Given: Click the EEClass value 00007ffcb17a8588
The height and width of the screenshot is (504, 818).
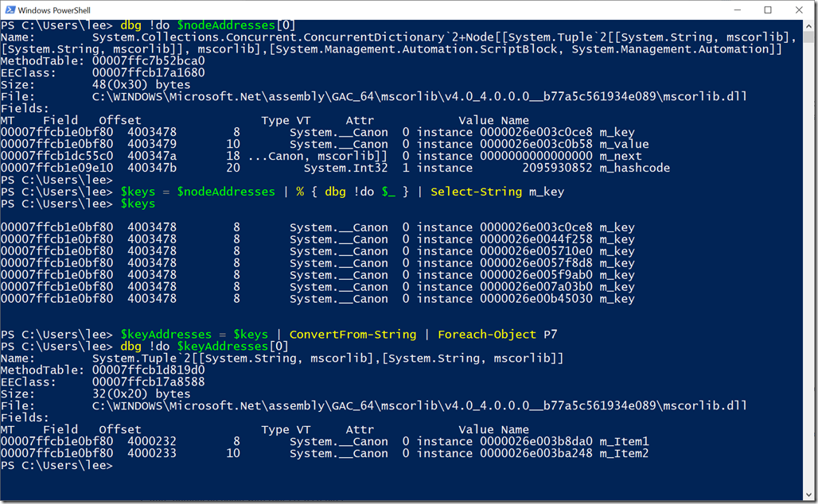Looking at the screenshot, I should pyautogui.click(x=149, y=382).
